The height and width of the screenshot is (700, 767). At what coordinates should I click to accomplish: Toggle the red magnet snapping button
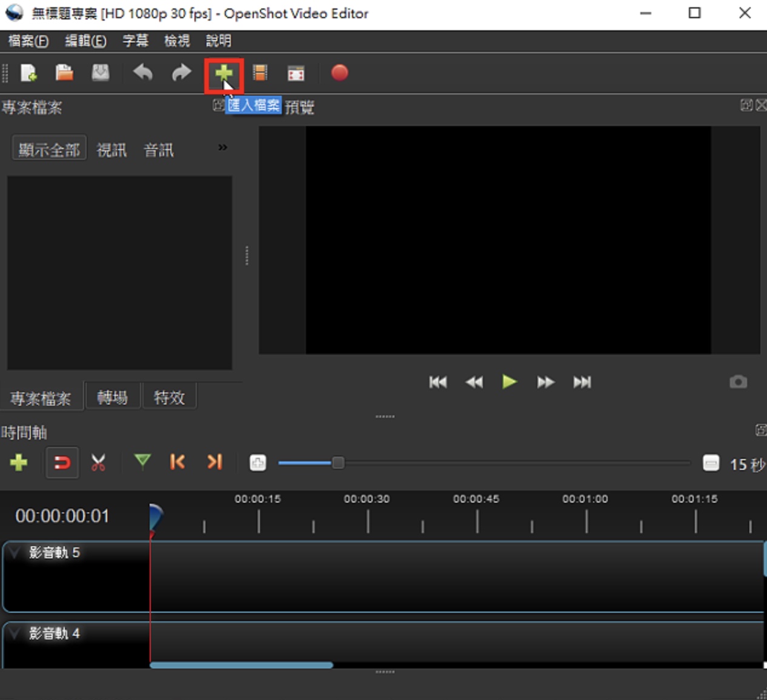pyautogui.click(x=62, y=463)
